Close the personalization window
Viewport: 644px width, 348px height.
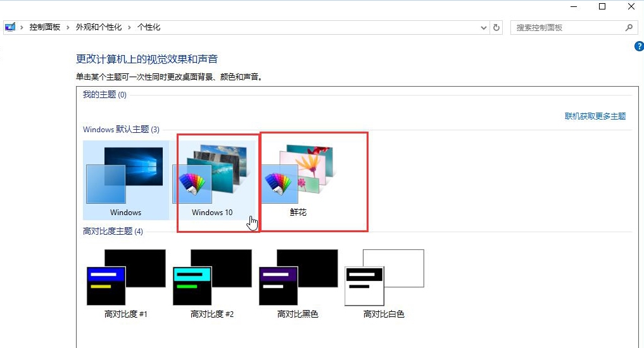[x=631, y=6]
